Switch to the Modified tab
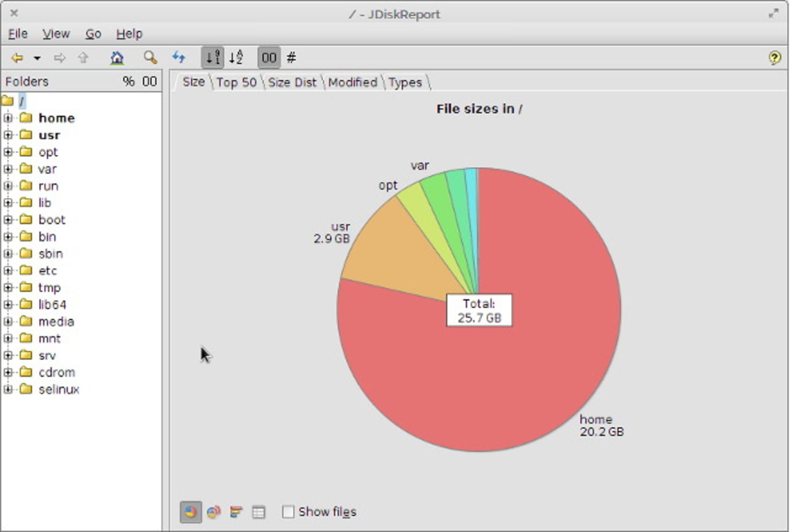Screen dimensions: 801x532 pos(353,82)
